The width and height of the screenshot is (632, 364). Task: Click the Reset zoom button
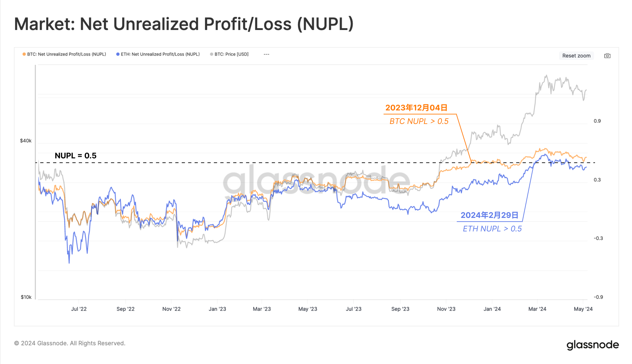tap(576, 56)
